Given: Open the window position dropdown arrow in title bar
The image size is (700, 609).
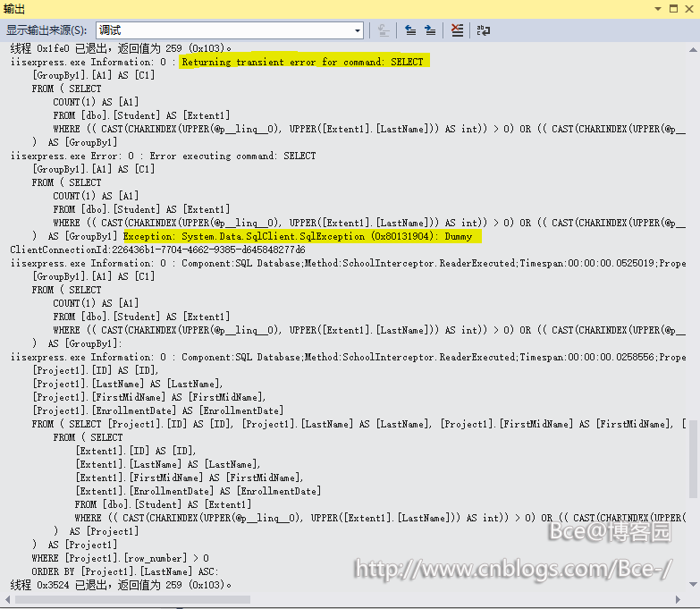Looking at the screenshot, I should (x=658, y=9).
